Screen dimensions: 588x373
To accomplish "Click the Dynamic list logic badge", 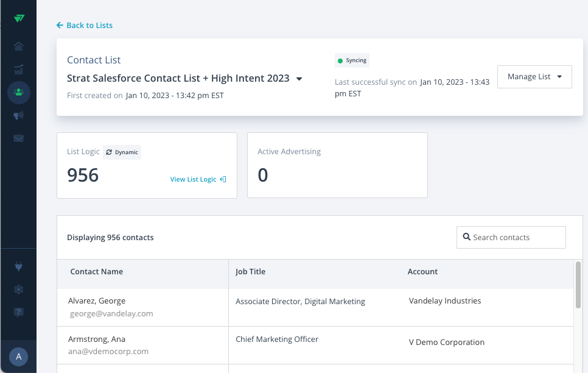I will click(x=122, y=152).
